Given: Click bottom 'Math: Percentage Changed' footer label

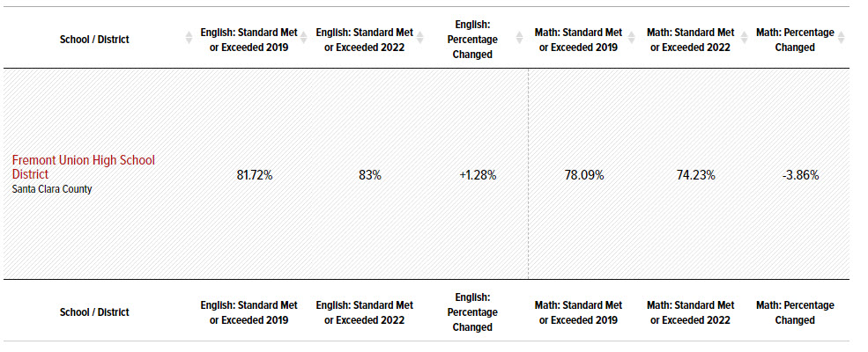Looking at the screenshot, I should (794, 312).
